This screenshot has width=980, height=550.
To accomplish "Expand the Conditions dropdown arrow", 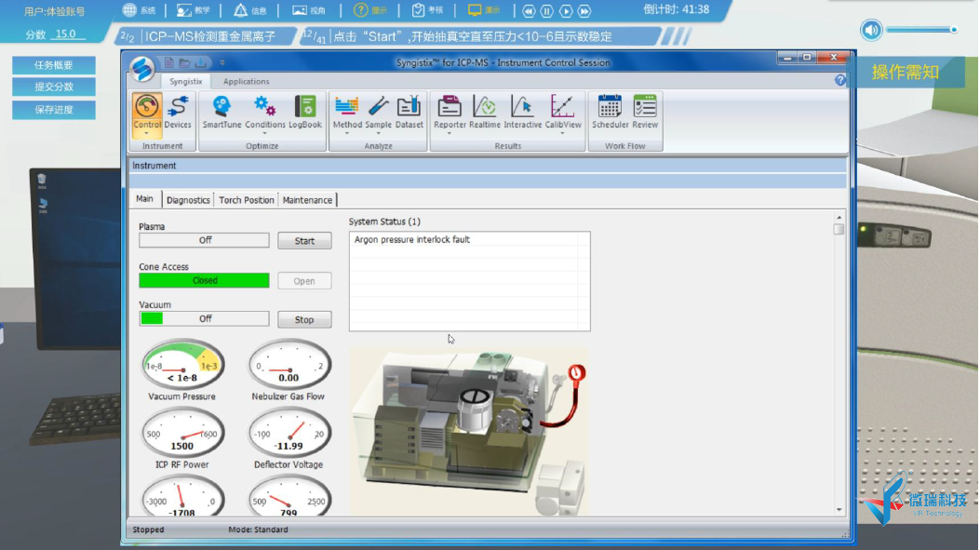I will click(264, 133).
